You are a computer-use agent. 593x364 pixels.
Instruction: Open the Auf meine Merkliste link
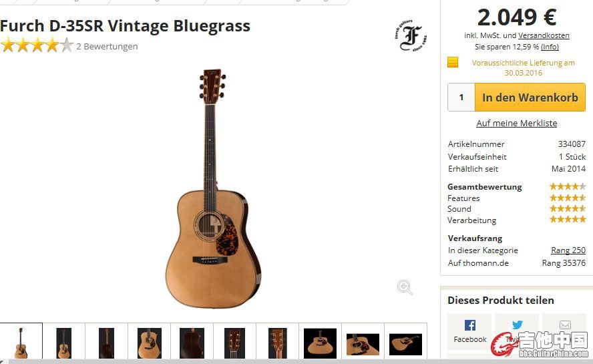click(x=517, y=123)
